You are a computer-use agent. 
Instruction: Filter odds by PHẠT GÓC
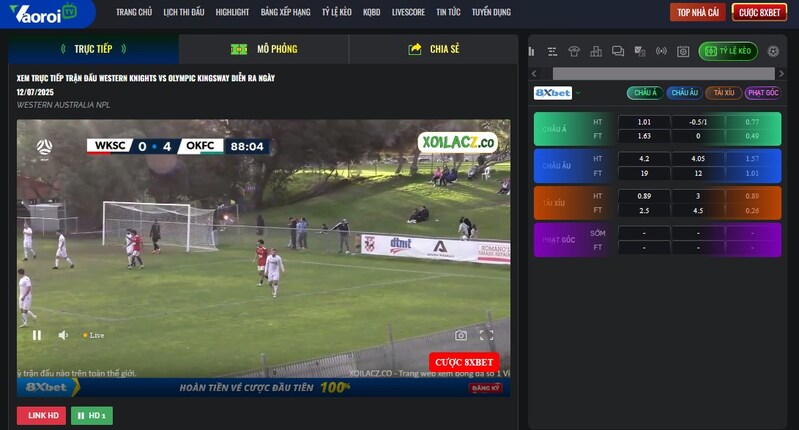point(763,93)
